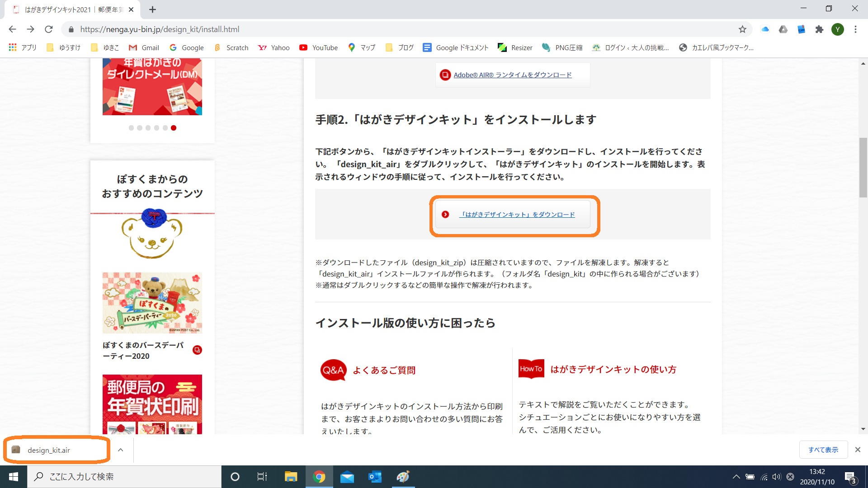Click the volume speaker tray icon
The height and width of the screenshot is (488, 868).
pos(777,477)
